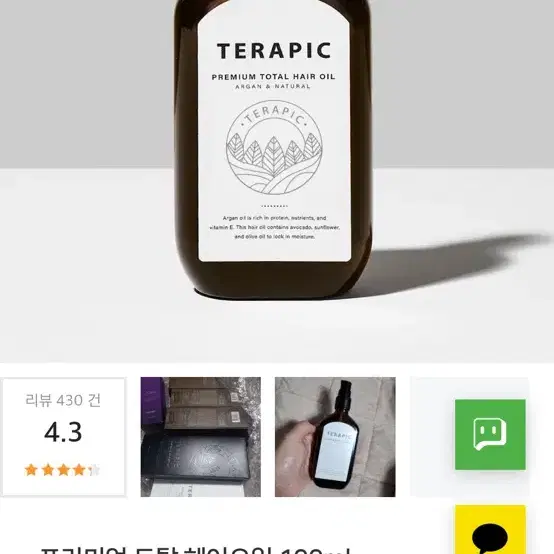The height and width of the screenshot is (554, 554).
Task: Click the ARGAN & NATURAL subtitle text
Action: [273, 86]
